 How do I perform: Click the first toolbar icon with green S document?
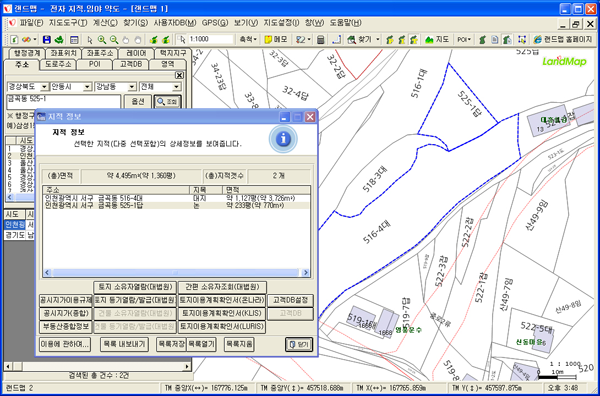(x=14, y=39)
